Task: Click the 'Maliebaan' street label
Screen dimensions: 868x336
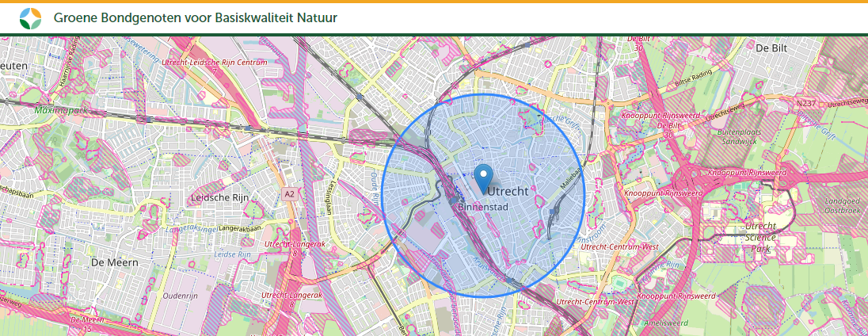Action: 571,179
